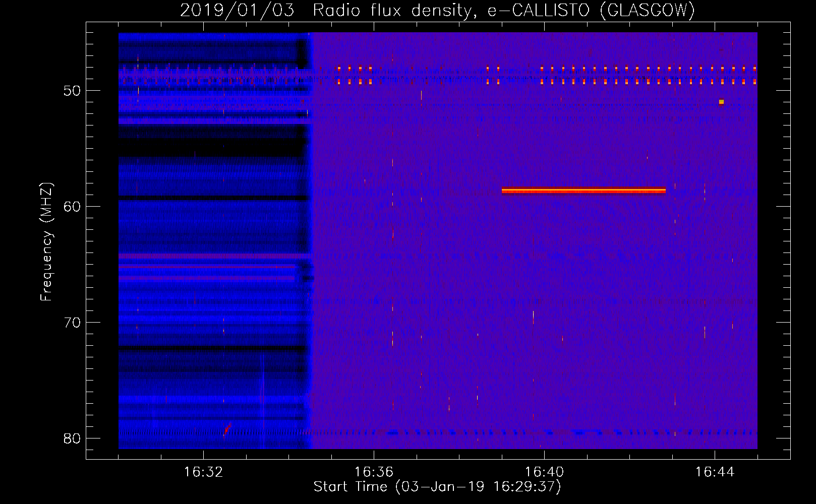Click the 16:40 time tick label
This screenshot has width=816, height=504.
point(544,472)
